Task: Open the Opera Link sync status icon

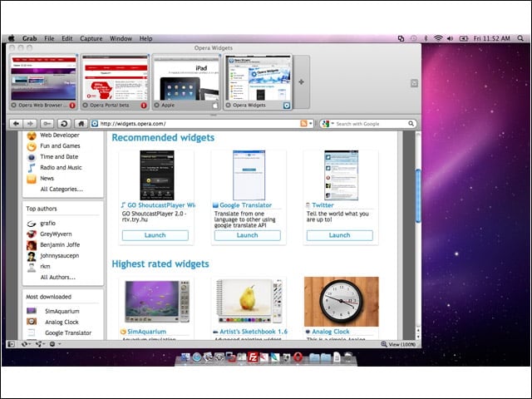Action: tap(26, 344)
